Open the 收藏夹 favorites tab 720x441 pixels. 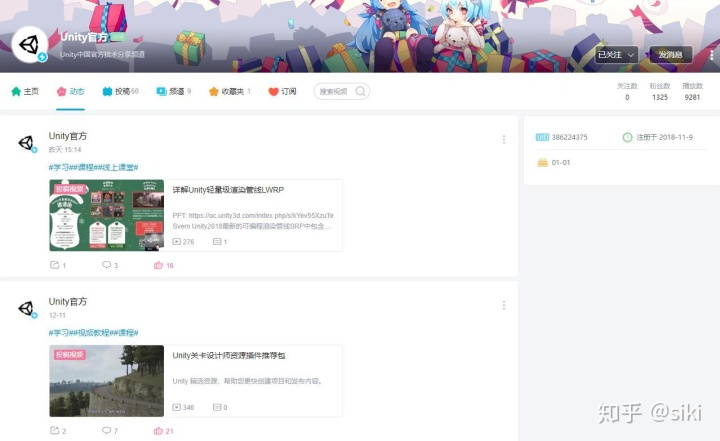(230, 91)
